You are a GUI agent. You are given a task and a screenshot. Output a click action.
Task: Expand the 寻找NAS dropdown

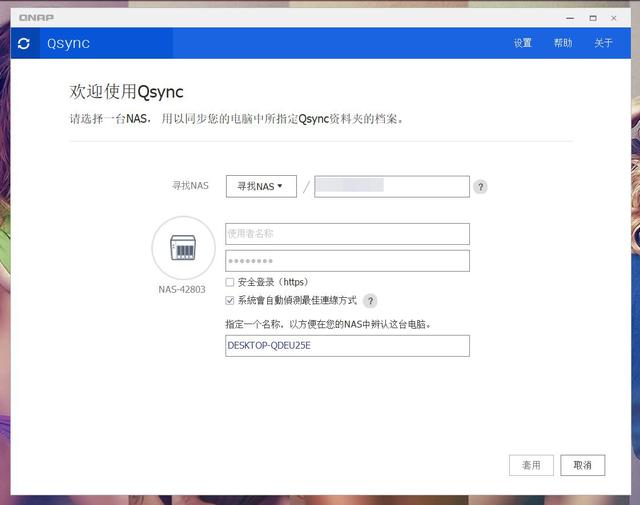coord(261,187)
